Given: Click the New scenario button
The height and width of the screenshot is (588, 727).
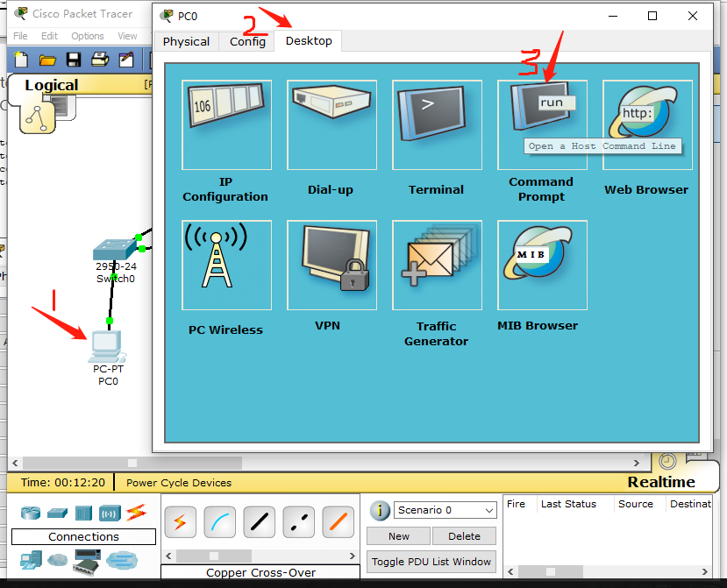Looking at the screenshot, I should pyautogui.click(x=399, y=536).
